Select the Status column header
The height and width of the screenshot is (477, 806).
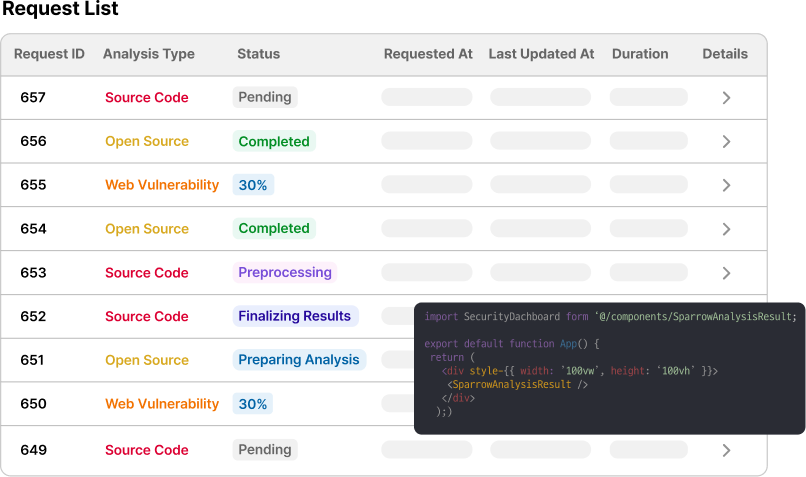[x=258, y=54]
